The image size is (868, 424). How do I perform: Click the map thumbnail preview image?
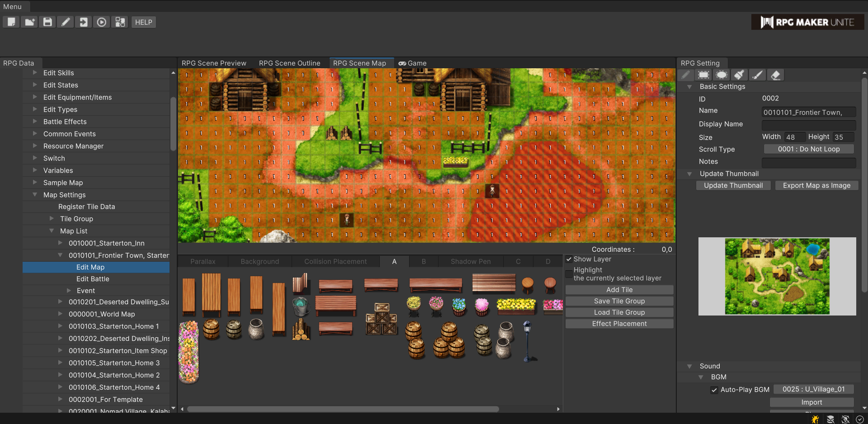tap(777, 276)
